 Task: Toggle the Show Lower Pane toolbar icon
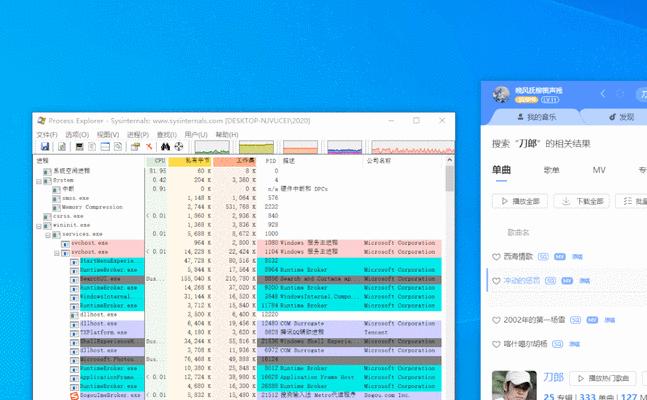(x=105, y=147)
